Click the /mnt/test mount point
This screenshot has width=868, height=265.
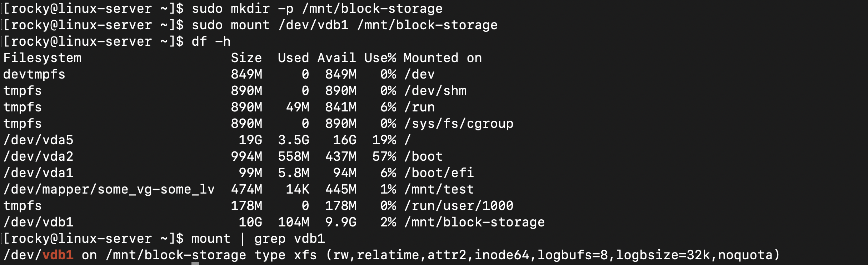tap(439, 189)
